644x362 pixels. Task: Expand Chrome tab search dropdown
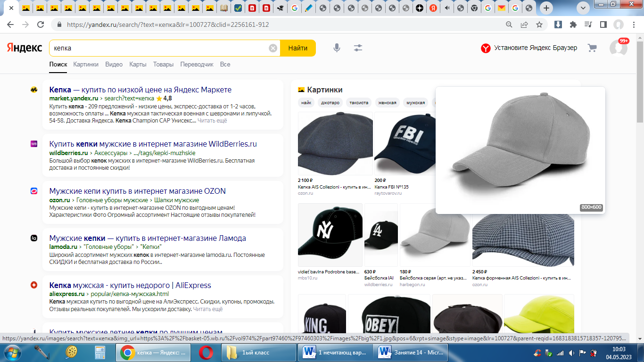[583, 8]
